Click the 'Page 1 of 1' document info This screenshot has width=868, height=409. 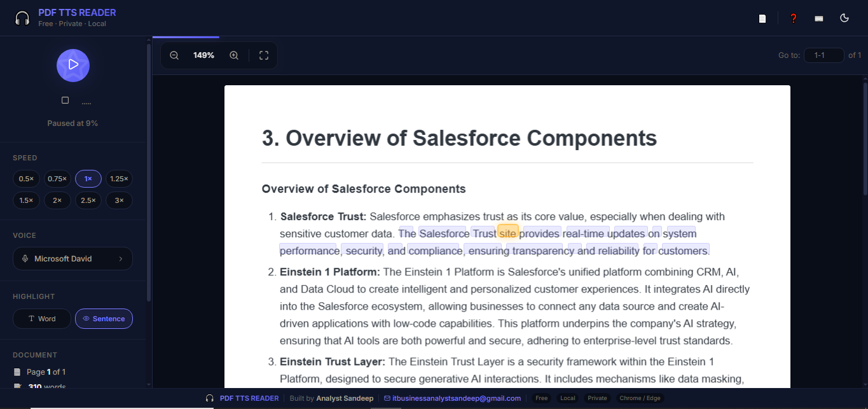pyautogui.click(x=46, y=372)
